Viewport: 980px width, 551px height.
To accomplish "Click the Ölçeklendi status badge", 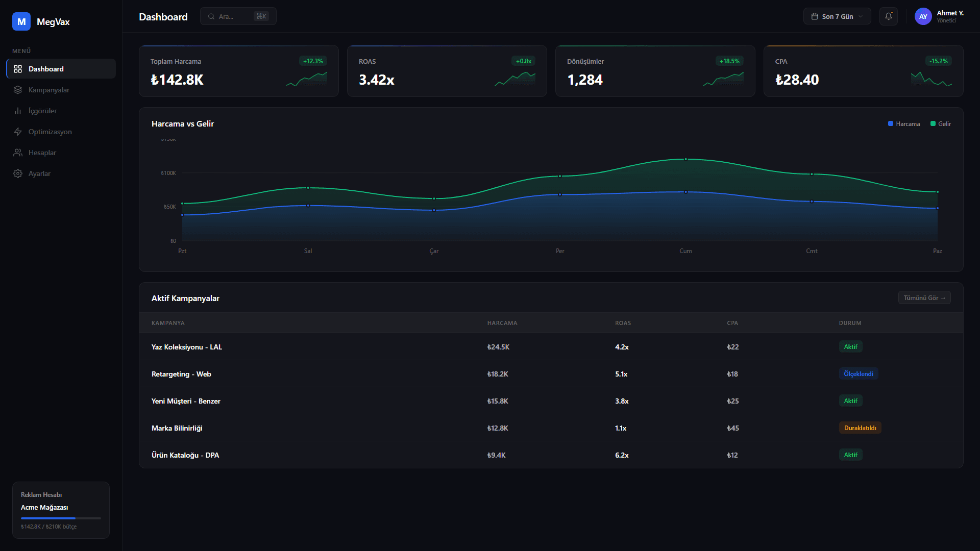I will click(859, 374).
